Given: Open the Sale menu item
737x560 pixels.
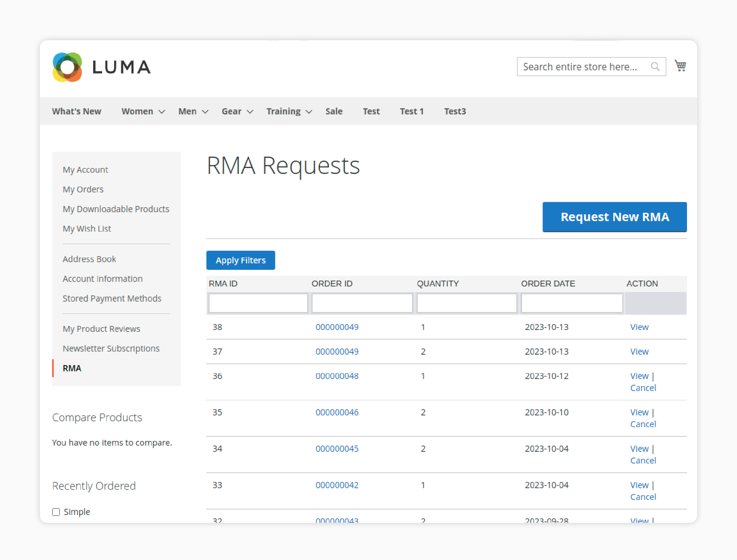Looking at the screenshot, I should point(334,111).
